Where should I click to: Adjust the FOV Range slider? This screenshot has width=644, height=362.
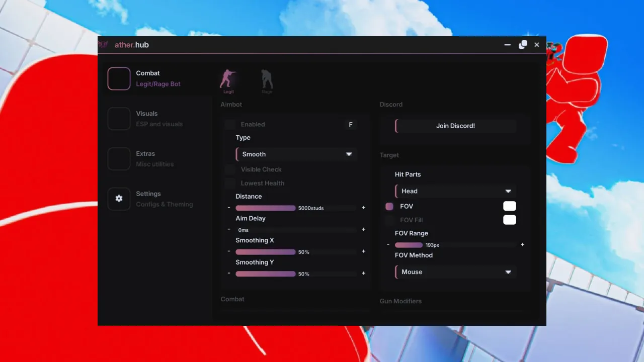456,245
